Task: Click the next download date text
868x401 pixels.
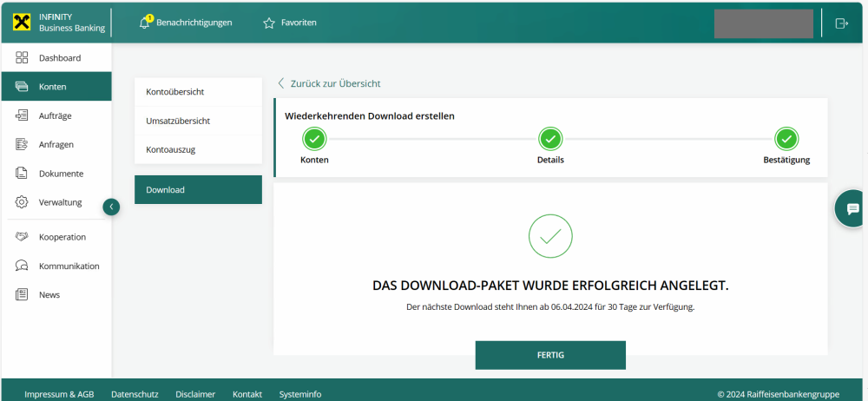Action: click(x=550, y=306)
